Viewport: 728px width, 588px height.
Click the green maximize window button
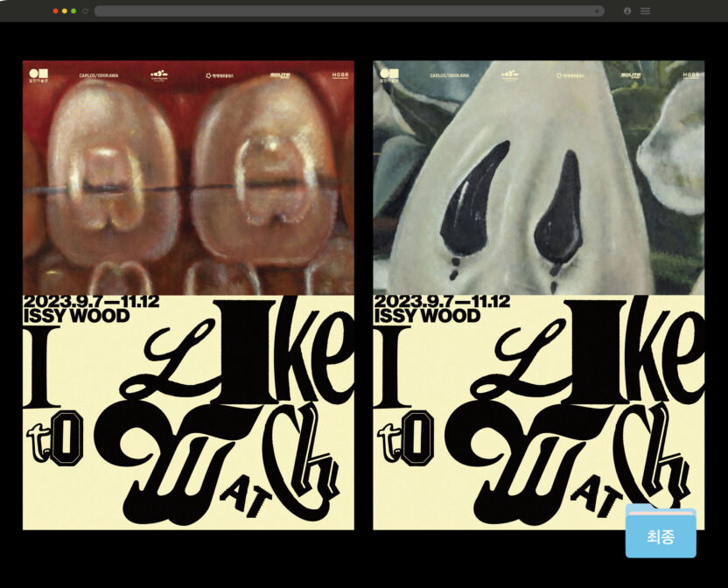pos(73,11)
